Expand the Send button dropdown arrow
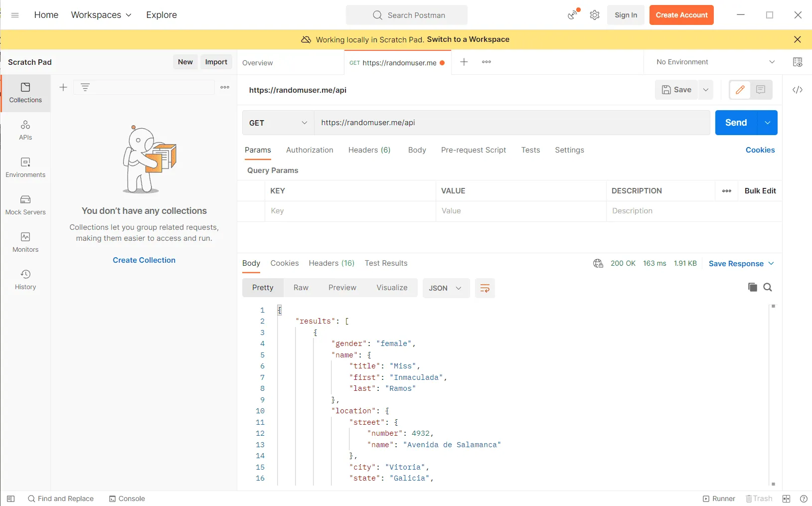This screenshot has width=812, height=506. (x=768, y=123)
